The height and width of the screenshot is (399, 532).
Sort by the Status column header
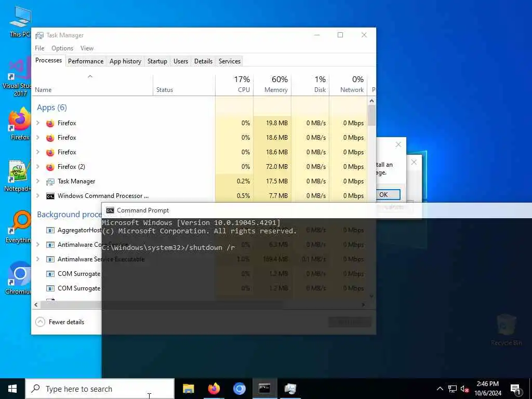184,85
